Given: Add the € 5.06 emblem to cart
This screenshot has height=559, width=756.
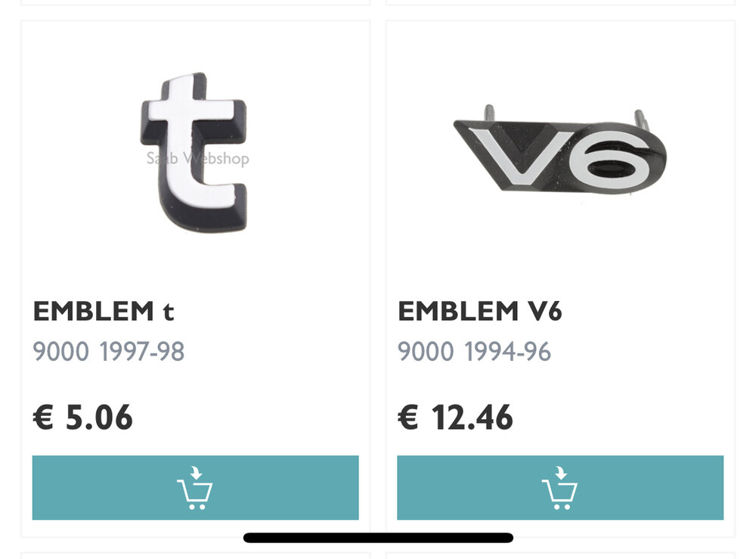Looking at the screenshot, I should pyautogui.click(x=195, y=488).
